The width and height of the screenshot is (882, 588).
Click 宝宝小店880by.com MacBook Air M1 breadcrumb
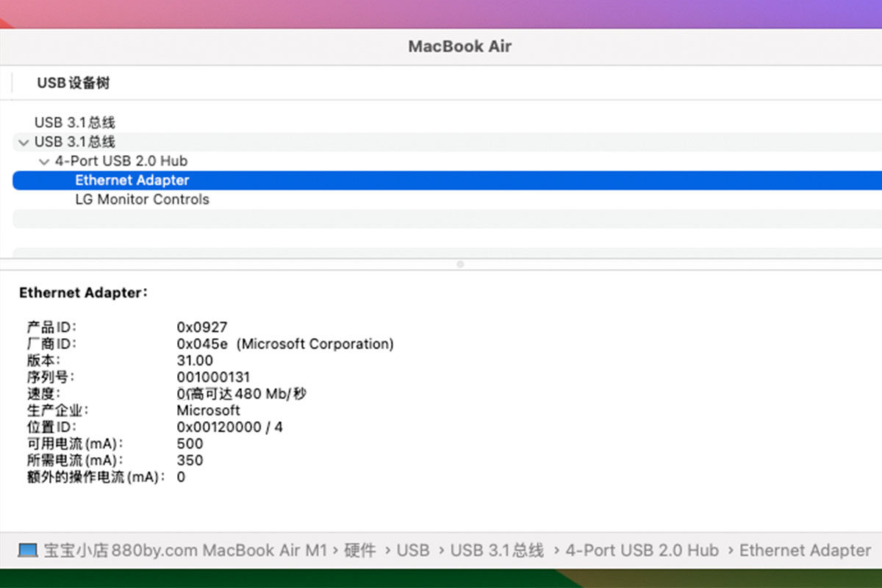pos(185,551)
